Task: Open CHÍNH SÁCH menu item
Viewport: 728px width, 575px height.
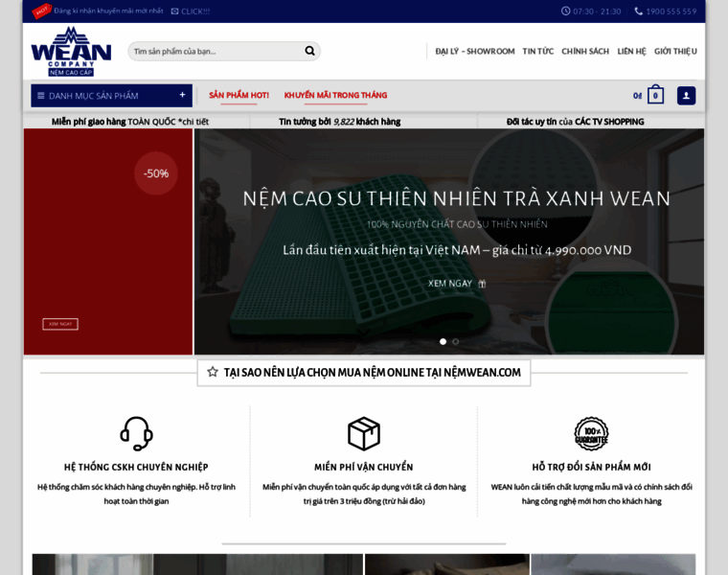Action: 585,51
